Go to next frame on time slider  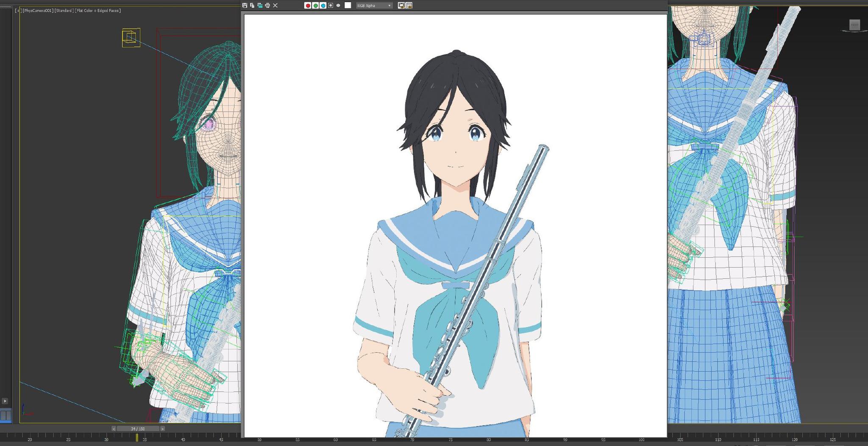click(162, 429)
